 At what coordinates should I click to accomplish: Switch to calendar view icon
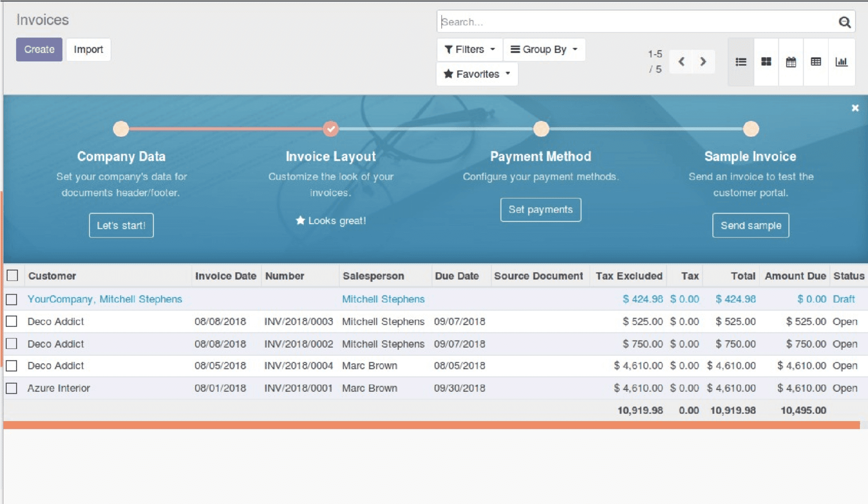point(791,62)
